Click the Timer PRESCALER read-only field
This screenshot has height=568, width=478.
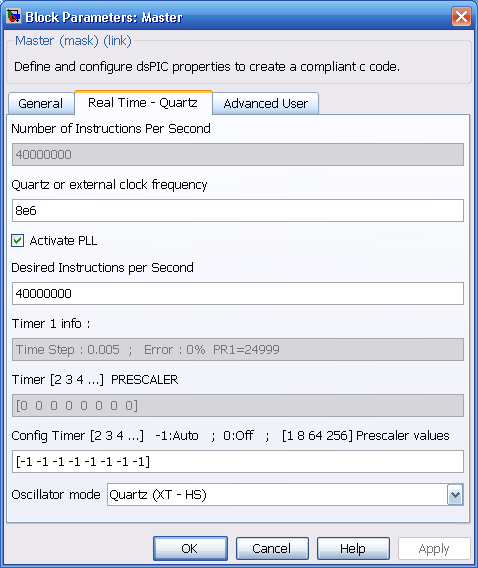tap(238, 405)
